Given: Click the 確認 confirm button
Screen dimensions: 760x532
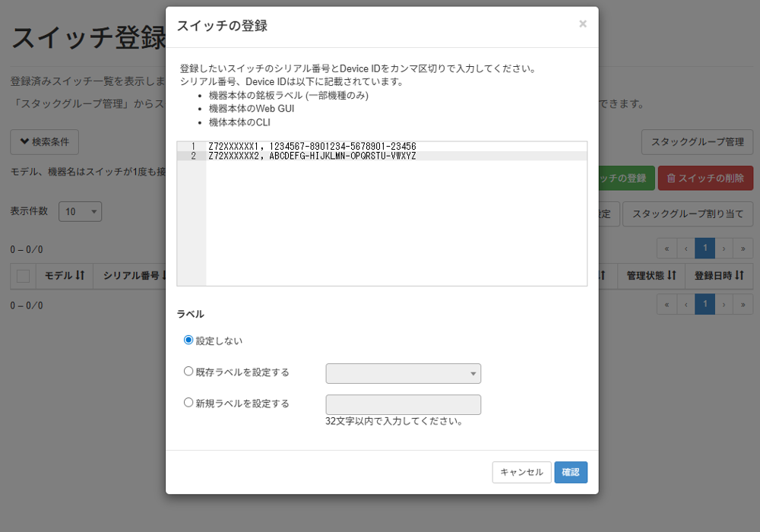Looking at the screenshot, I should (x=571, y=472).
